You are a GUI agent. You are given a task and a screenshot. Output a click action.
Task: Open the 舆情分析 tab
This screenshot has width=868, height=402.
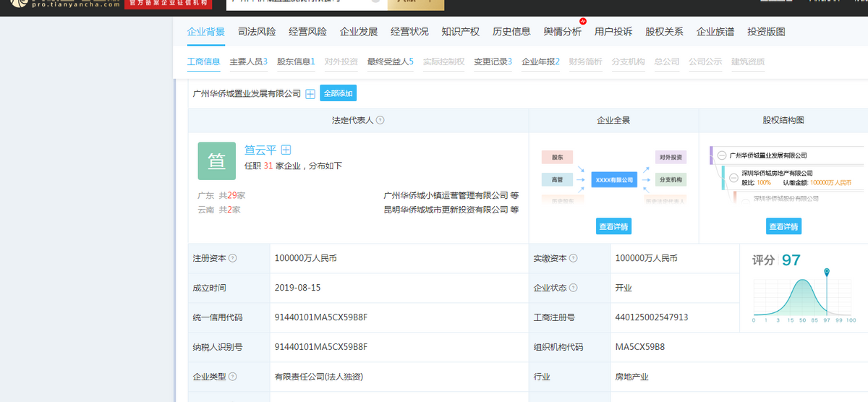click(562, 32)
